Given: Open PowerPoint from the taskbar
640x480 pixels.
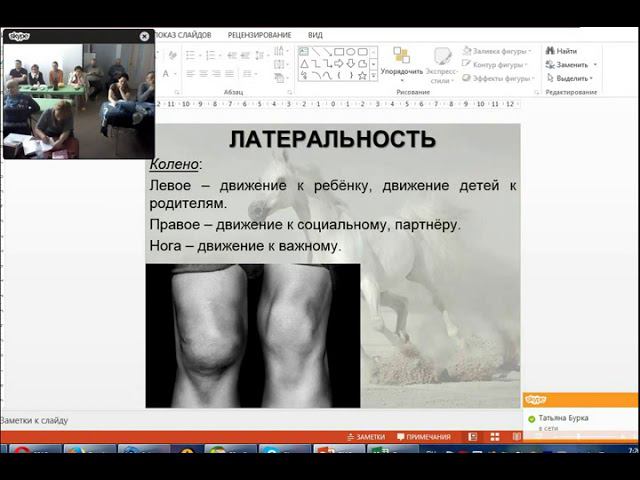Looking at the screenshot, I should tap(339, 449).
